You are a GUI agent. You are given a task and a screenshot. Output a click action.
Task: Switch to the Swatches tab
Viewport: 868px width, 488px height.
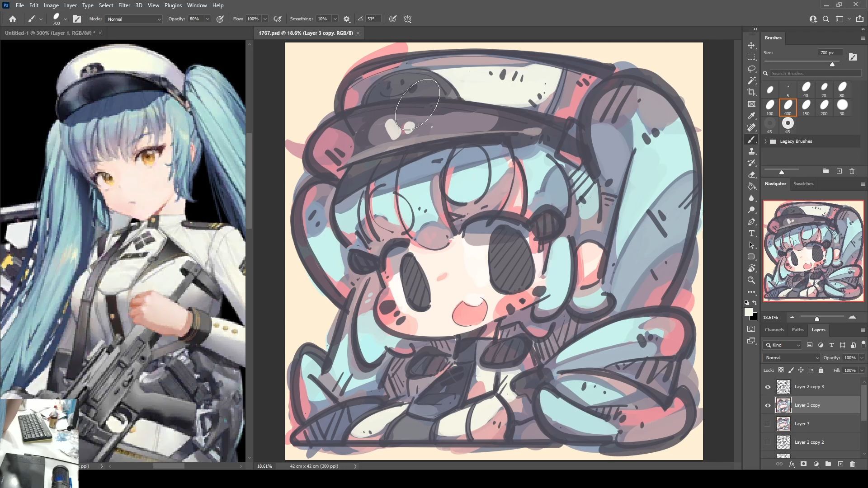(803, 184)
